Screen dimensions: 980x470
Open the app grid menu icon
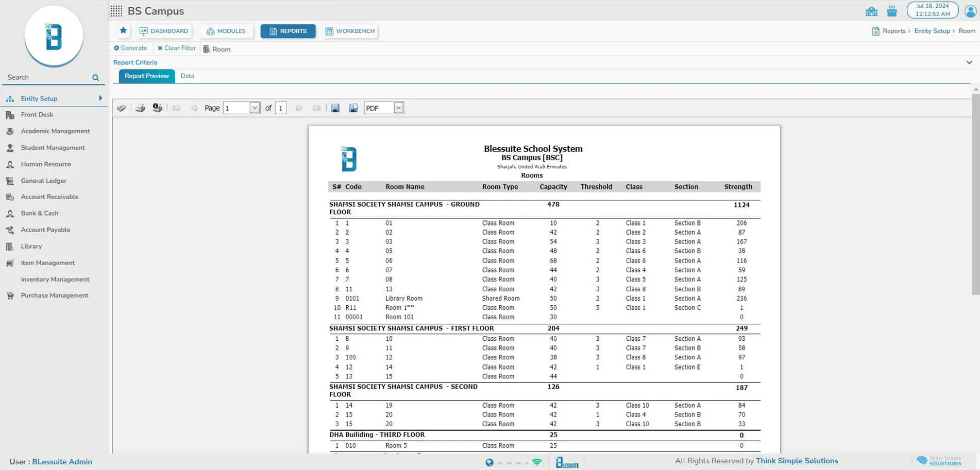[116, 11]
